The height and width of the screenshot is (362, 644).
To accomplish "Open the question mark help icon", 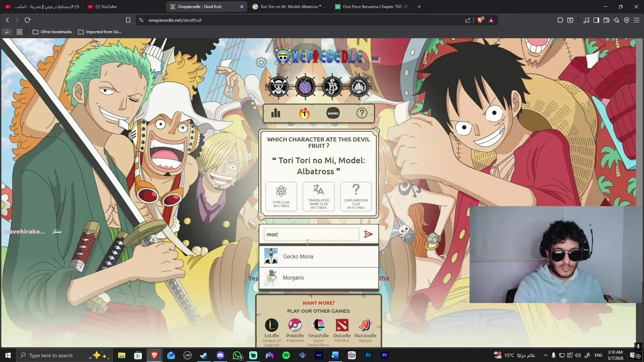I will 362,113.
